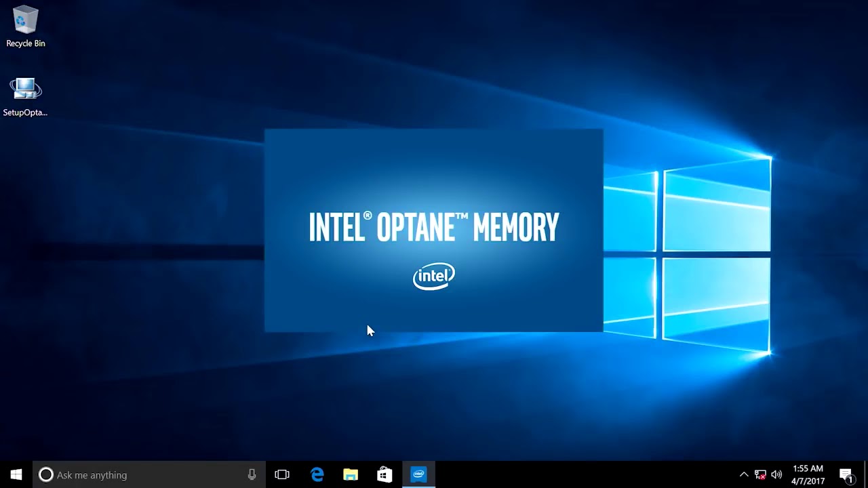Select the Intel Optane Memory taskbar app

pos(418,474)
